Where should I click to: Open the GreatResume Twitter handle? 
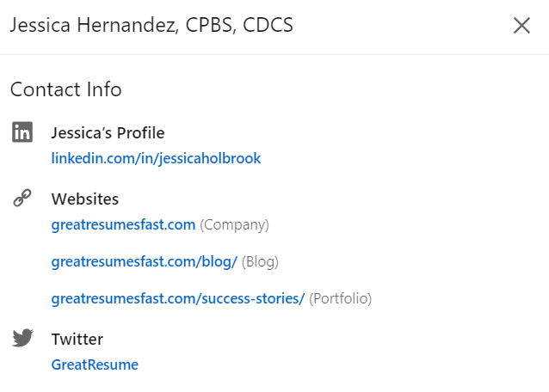[x=95, y=364]
